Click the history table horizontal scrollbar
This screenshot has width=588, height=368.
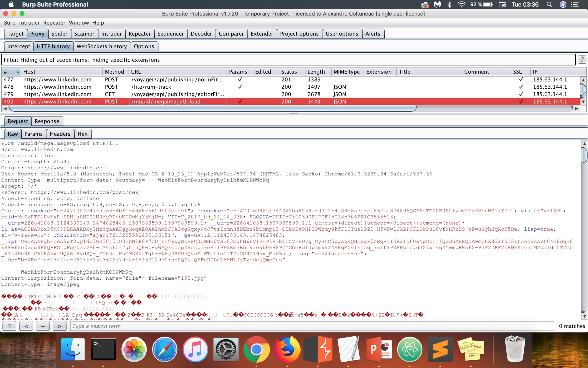tap(212, 108)
